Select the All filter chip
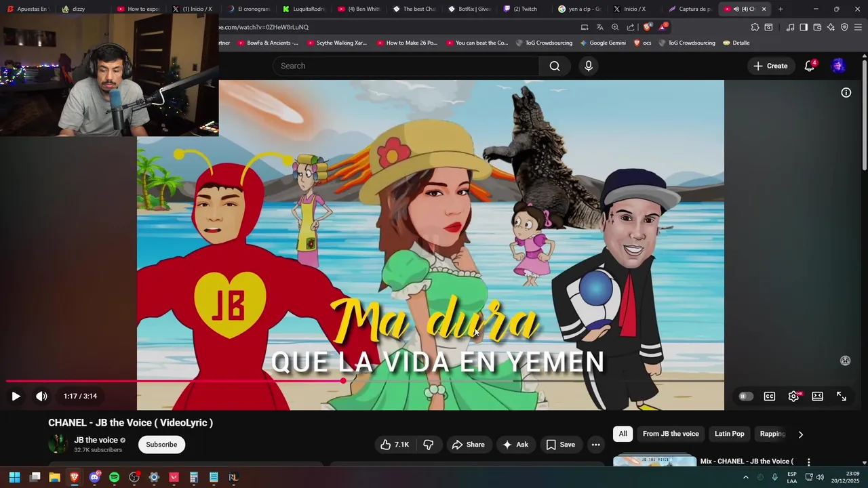 (x=623, y=434)
